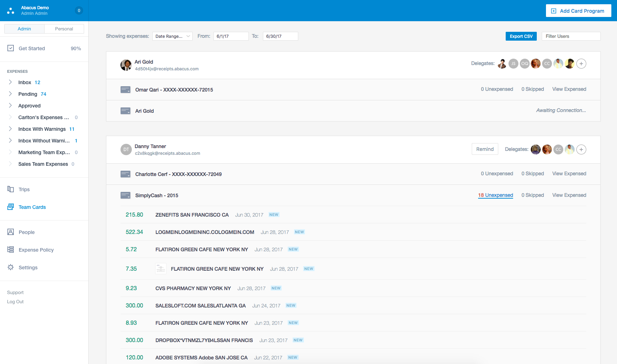Open Inbox With Warnings folder
617x364 pixels.
point(42,129)
